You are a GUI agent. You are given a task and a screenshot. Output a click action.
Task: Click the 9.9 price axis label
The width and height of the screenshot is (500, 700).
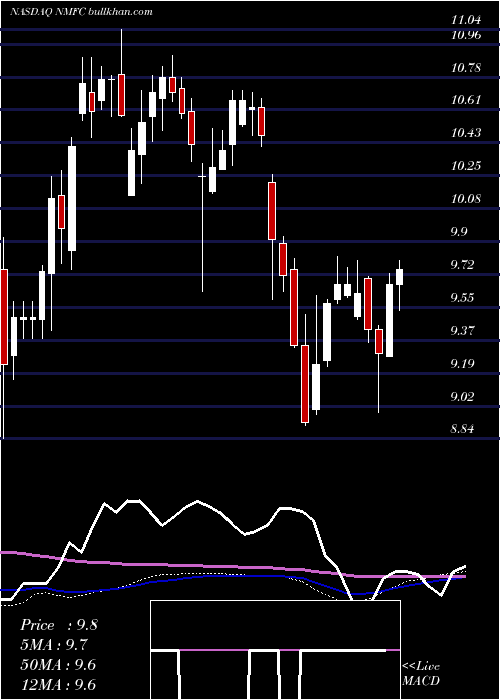(x=459, y=231)
